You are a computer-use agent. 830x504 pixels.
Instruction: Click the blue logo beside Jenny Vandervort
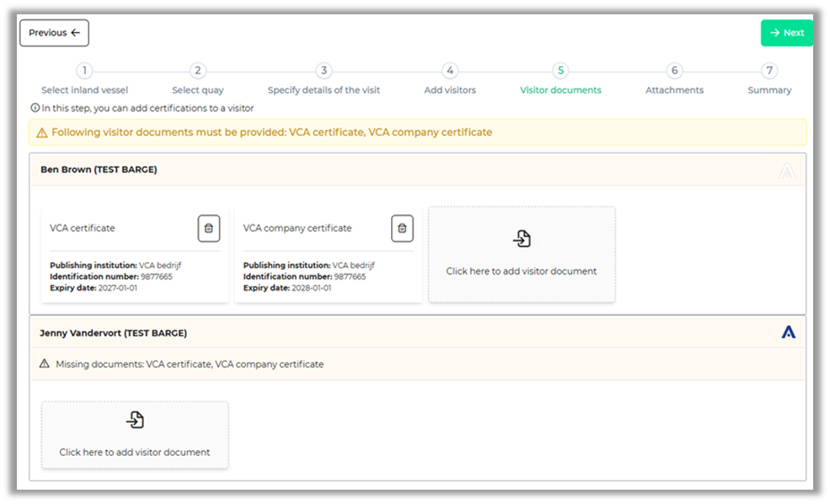coord(788,332)
